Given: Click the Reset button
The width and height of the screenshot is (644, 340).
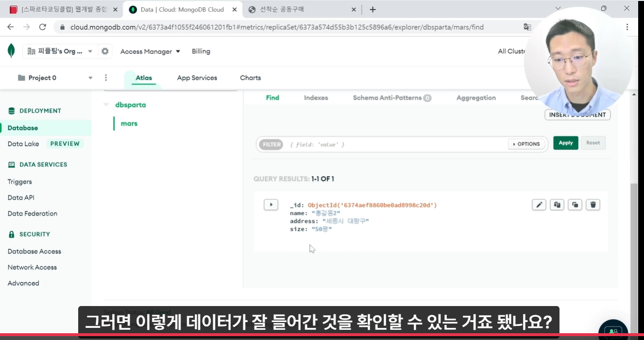Looking at the screenshot, I should 593,143.
